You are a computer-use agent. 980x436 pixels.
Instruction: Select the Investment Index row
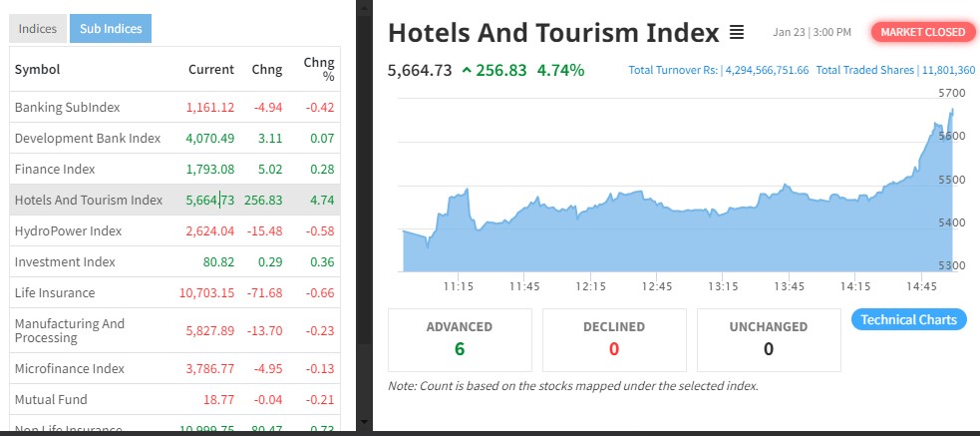[65, 261]
